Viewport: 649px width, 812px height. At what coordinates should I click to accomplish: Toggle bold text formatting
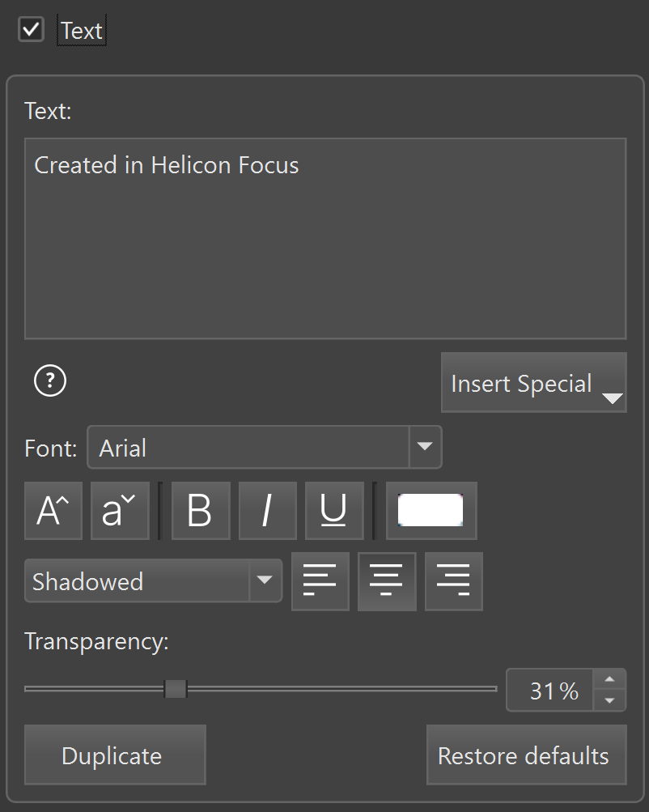pos(201,511)
